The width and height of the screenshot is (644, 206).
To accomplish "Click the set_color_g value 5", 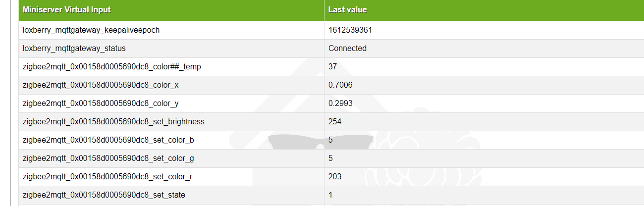I will coord(331,158).
